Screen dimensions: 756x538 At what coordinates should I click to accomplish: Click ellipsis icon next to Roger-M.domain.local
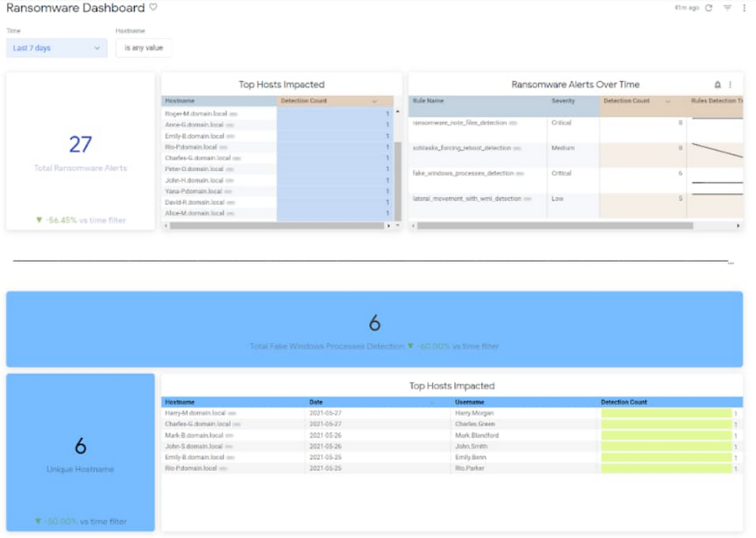pyautogui.click(x=232, y=114)
